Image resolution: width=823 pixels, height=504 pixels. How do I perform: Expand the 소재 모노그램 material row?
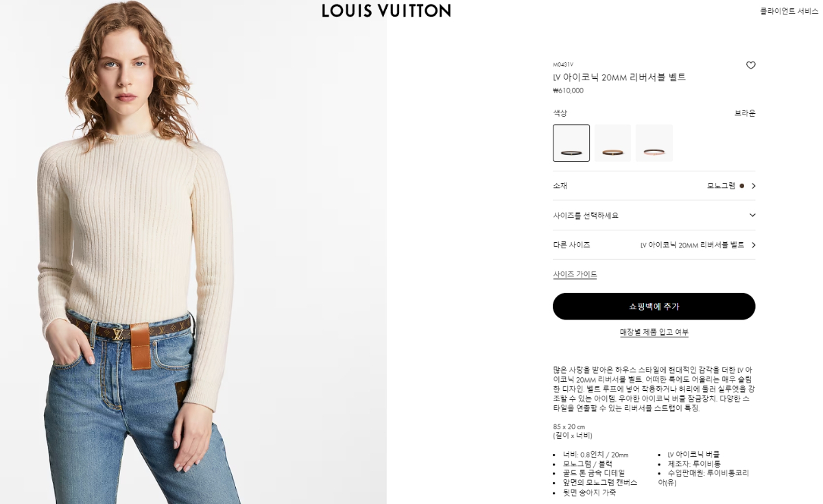click(654, 186)
